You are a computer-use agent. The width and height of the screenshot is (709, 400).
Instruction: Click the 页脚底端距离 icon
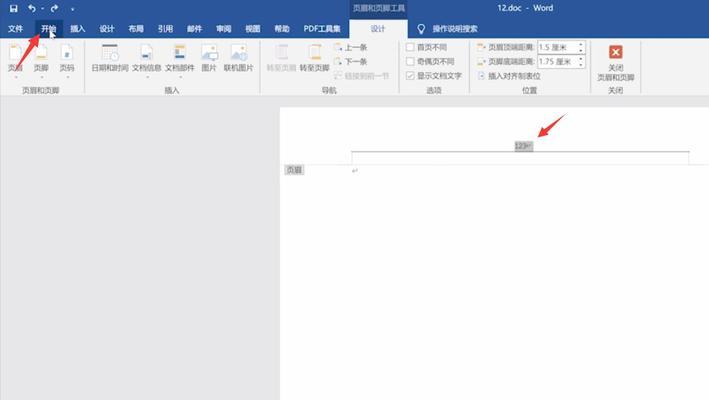tap(481, 61)
